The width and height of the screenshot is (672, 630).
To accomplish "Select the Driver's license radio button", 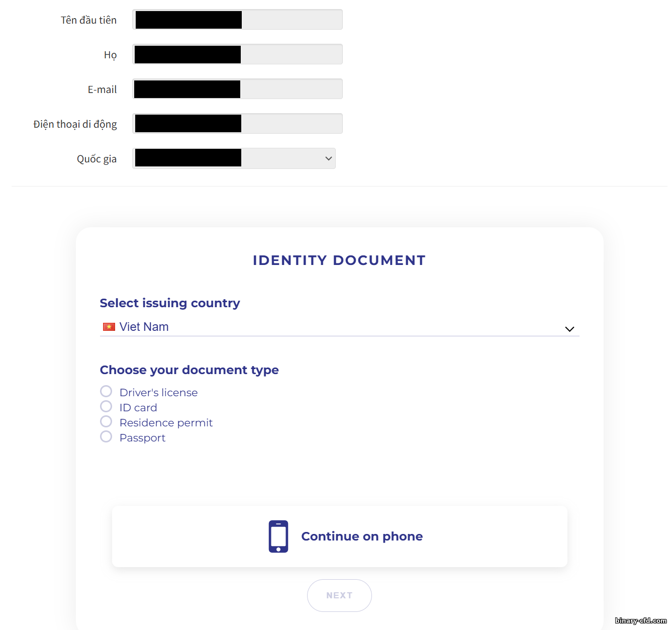I will 106,391.
